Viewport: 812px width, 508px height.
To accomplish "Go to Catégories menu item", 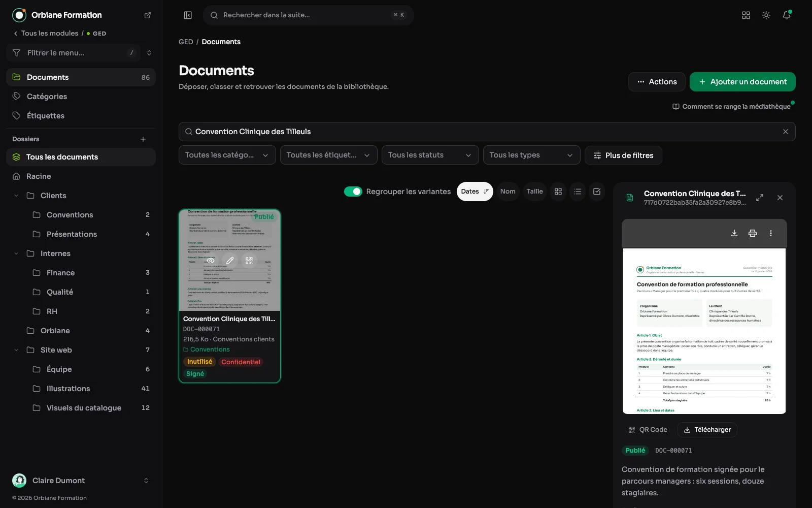I will (81, 97).
